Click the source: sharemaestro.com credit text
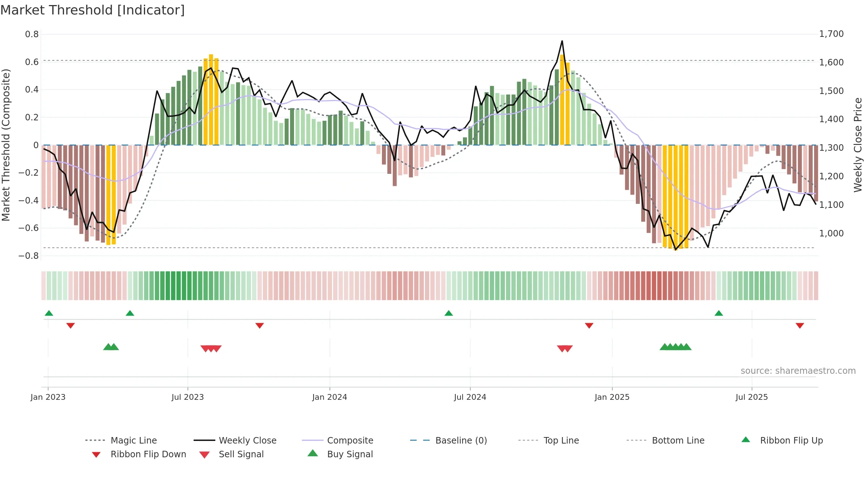This screenshot has width=868, height=488. (798, 371)
